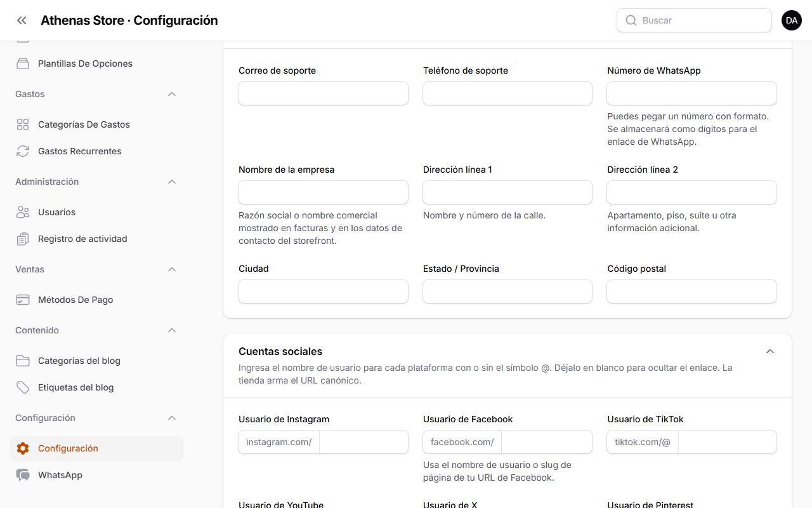
Task: Click the Ventas group label
Action: pos(30,269)
